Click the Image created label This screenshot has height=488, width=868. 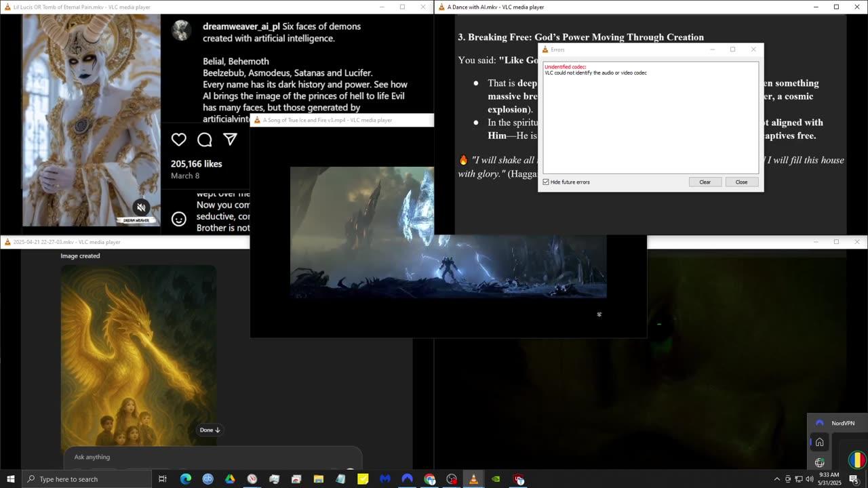pyautogui.click(x=80, y=256)
